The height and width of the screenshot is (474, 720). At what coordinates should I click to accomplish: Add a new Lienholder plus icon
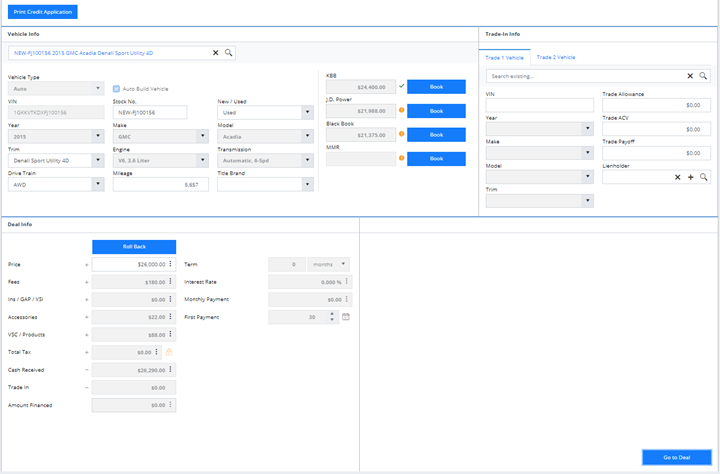[x=690, y=177]
